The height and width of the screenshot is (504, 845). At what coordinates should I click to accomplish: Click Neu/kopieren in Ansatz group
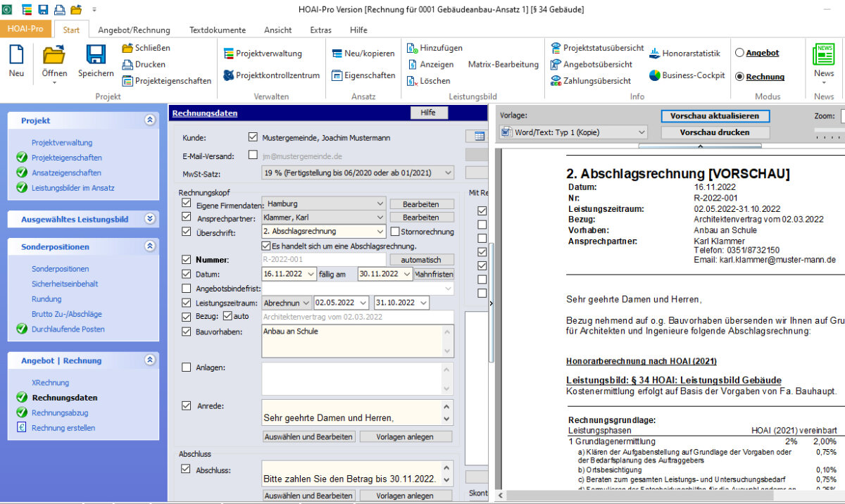click(x=363, y=53)
